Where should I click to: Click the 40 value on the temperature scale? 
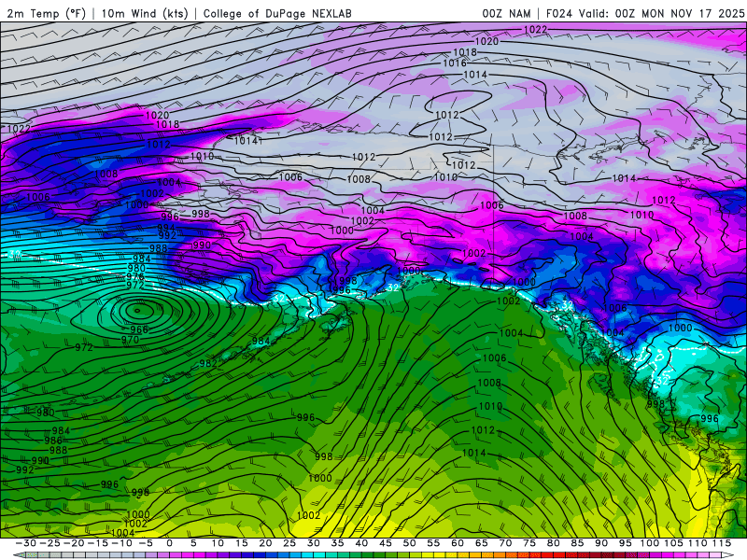[361, 543]
